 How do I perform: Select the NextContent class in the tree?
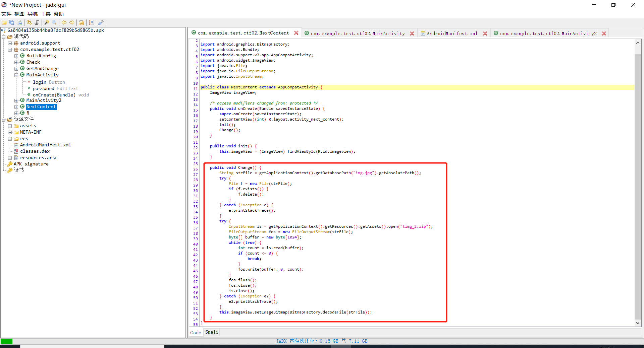click(41, 107)
